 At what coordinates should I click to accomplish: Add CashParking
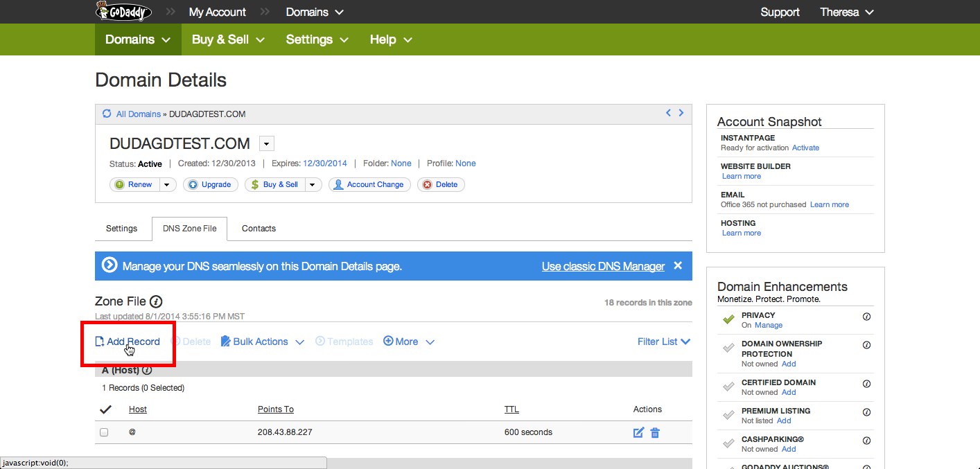click(789, 449)
